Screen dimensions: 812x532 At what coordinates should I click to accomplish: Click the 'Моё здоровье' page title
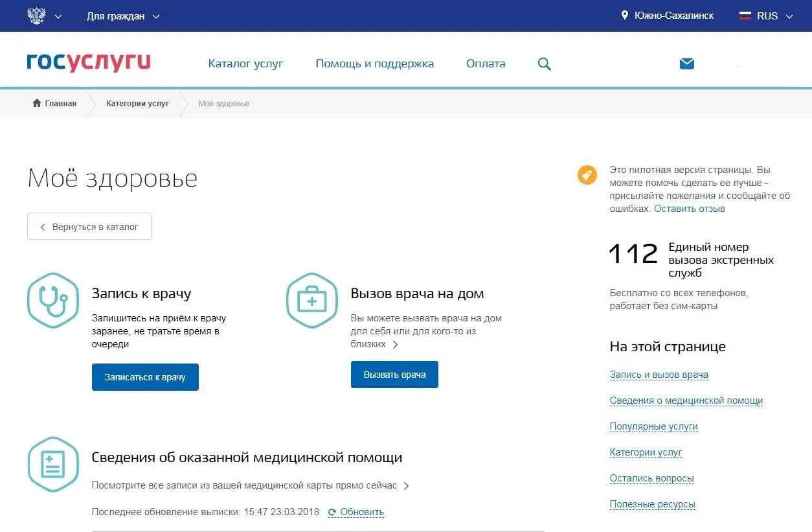coord(113,178)
